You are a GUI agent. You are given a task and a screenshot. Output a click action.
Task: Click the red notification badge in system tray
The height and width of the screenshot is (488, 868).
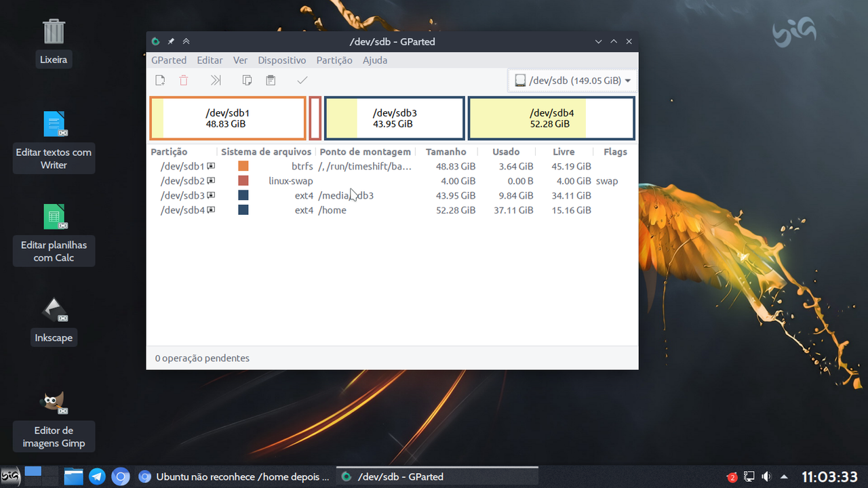coord(732,477)
